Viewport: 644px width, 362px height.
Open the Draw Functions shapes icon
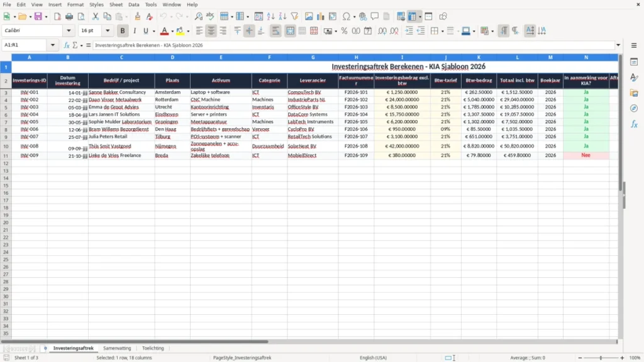[443, 16]
